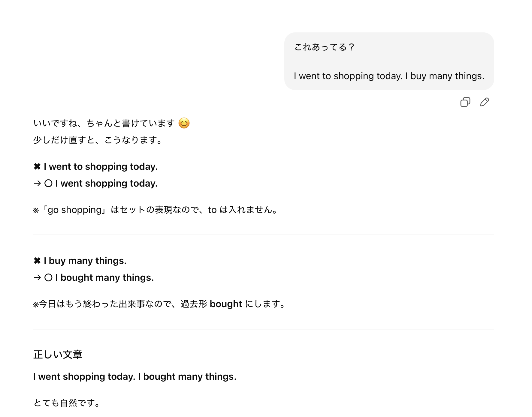Edit the user message with the pencil icon

coord(484,102)
